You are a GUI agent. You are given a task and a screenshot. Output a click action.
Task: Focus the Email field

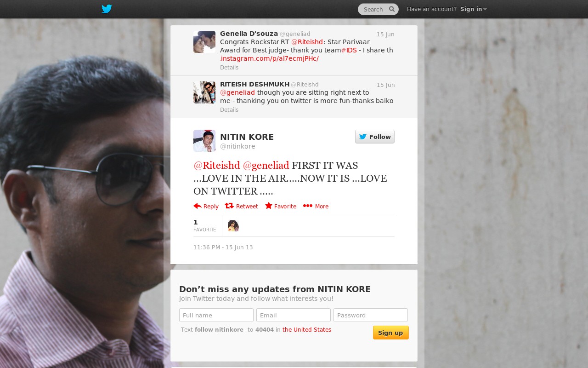[x=294, y=315]
